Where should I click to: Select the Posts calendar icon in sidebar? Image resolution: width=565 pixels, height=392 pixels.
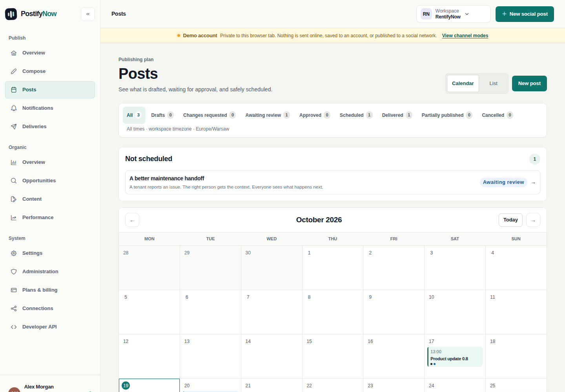[14, 90]
